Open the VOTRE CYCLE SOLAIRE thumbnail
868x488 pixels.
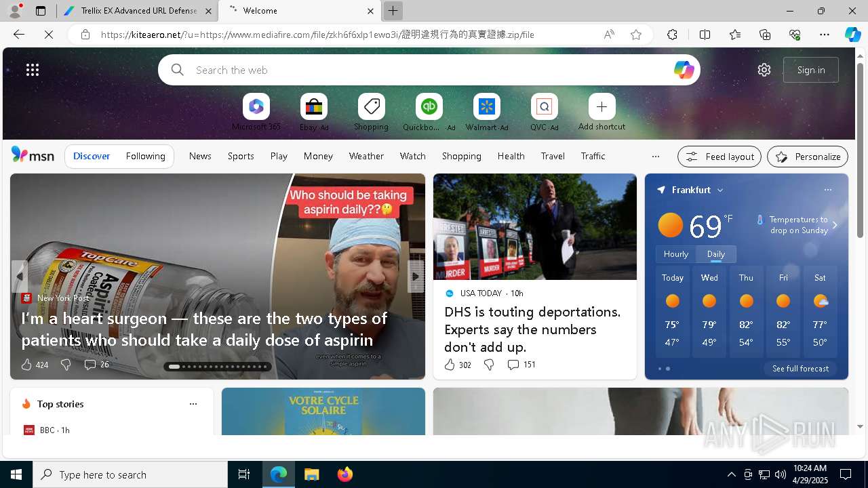tap(323, 411)
